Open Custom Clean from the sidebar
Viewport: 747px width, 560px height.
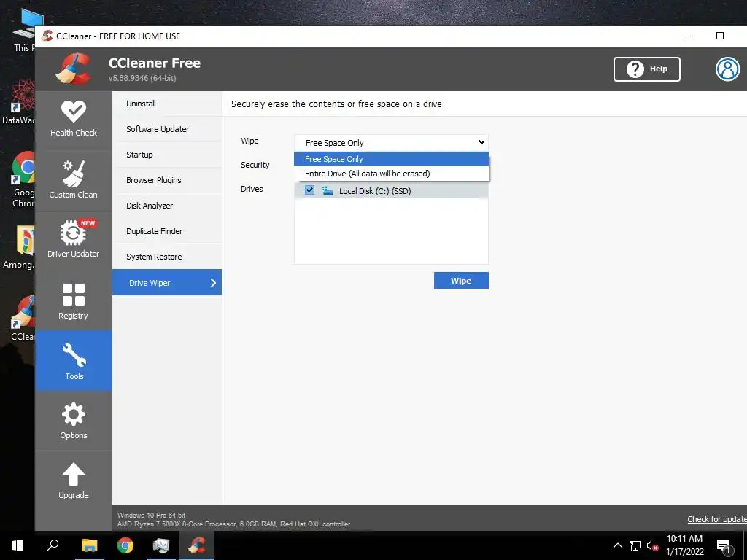74,181
